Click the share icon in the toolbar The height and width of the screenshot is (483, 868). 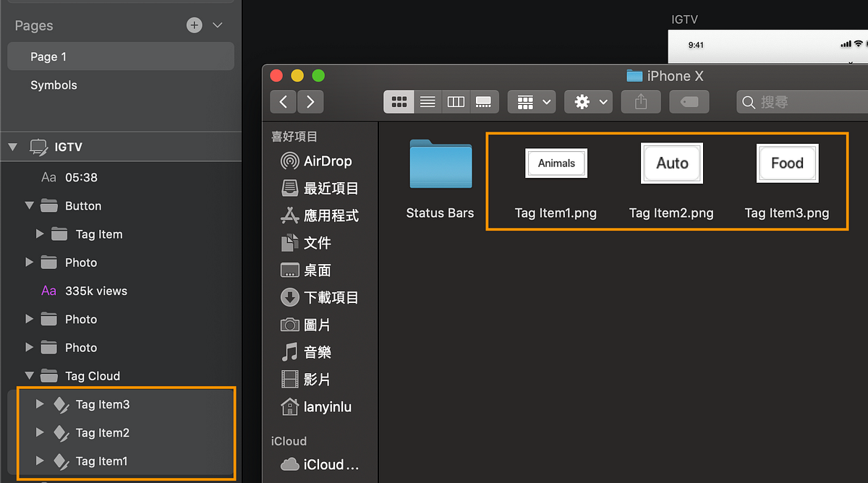pos(640,101)
